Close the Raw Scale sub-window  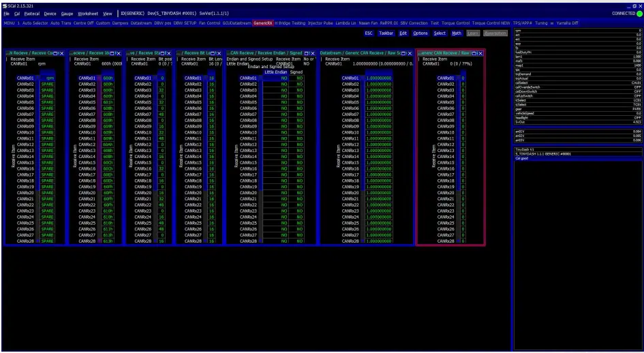tap(410, 53)
